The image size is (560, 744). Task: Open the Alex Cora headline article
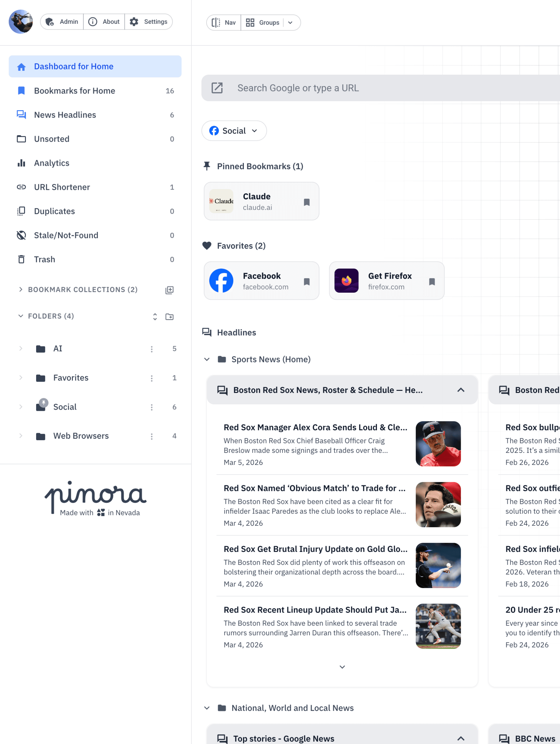click(315, 428)
